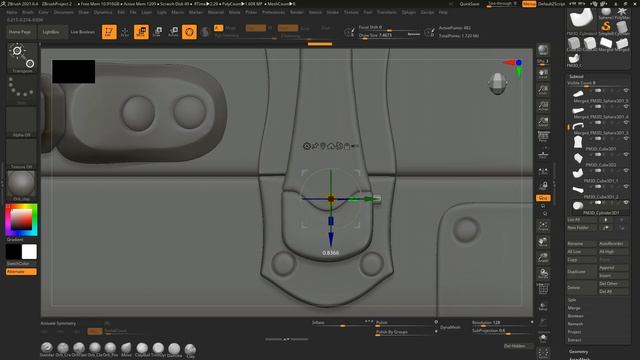The image size is (640, 360).
Task: Open the Help menu
Action: (x=443, y=12)
